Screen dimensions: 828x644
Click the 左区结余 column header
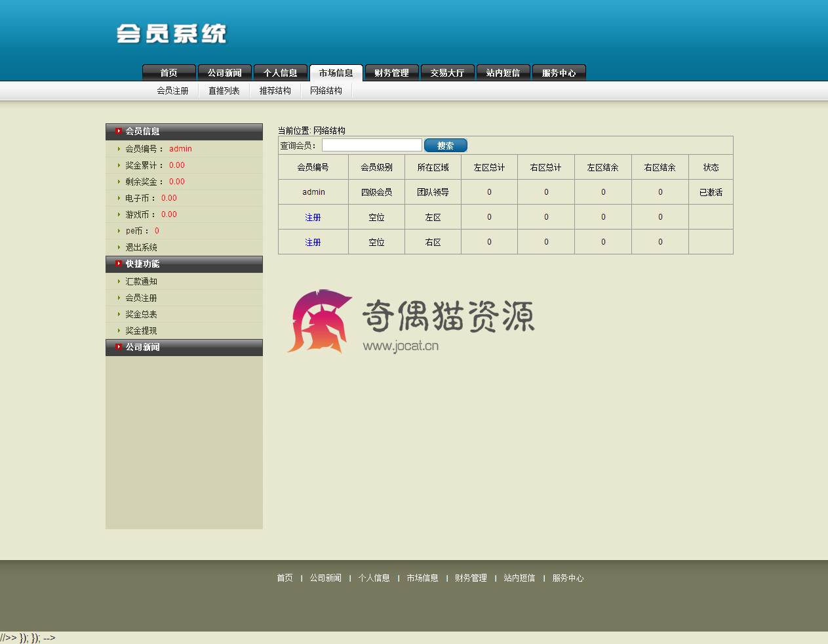point(603,167)
